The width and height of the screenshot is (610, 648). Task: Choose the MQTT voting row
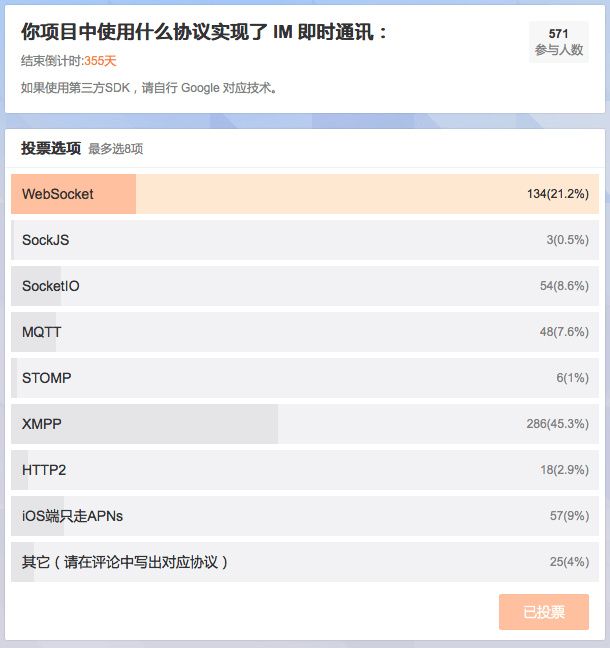(x=305, y=332)
